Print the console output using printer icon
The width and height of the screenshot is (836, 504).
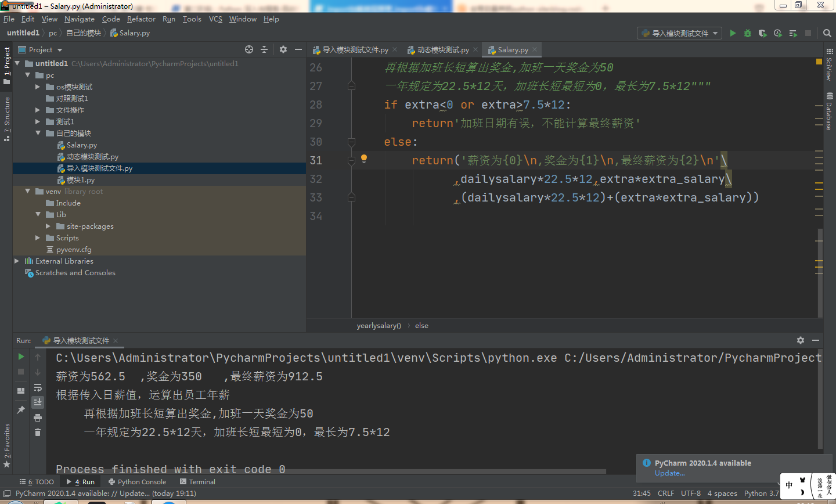(x=38, y=417)
